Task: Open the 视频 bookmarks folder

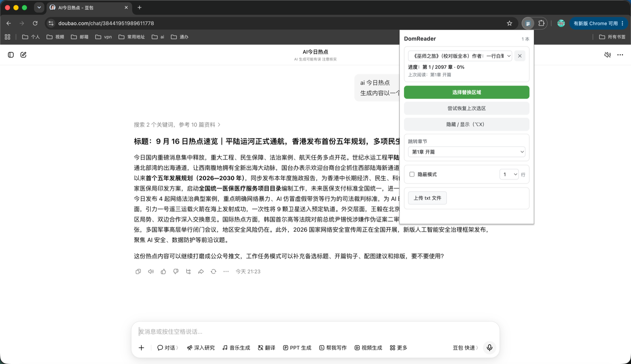Action: pyautogui.click(x=55, y=37)
